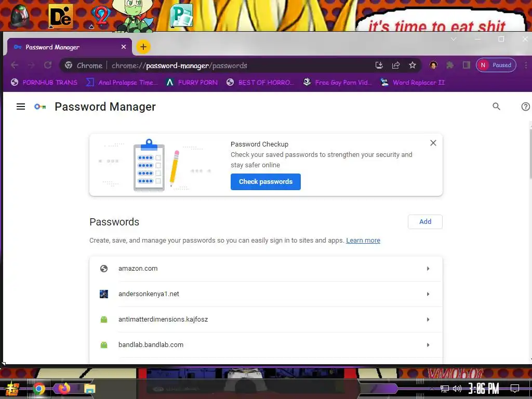Click the Add password button
The width and height of the screenshot is (532, 399).
(425, 221)
